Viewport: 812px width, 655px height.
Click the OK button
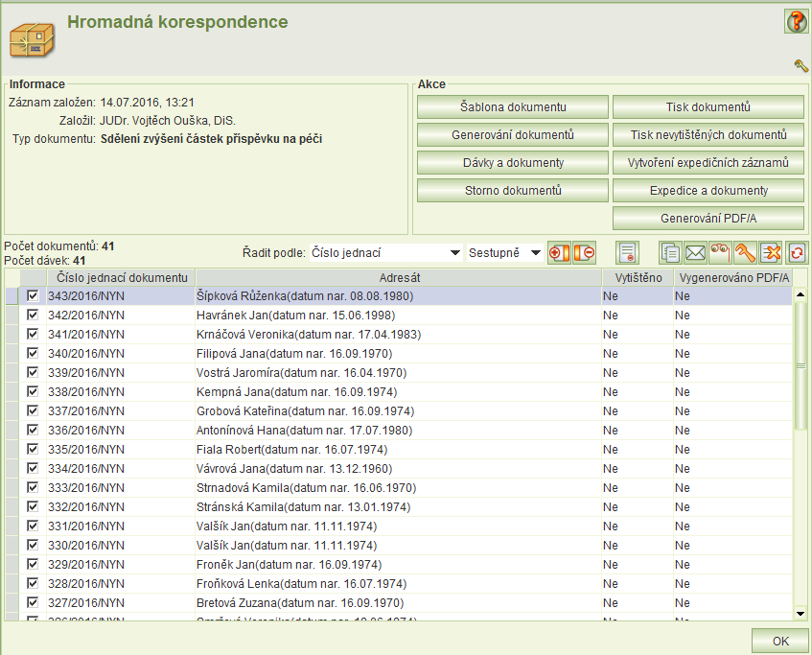click(779, 642)
